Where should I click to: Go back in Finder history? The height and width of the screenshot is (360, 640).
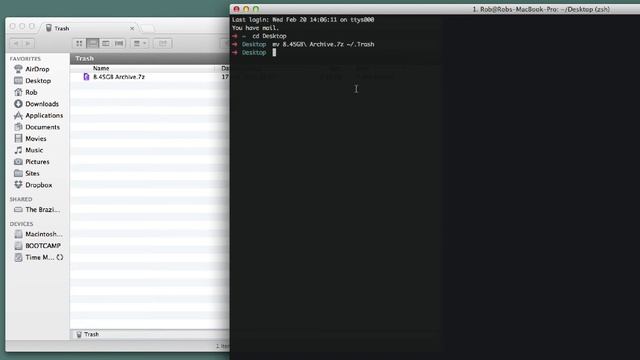click(x=16, y=43)
